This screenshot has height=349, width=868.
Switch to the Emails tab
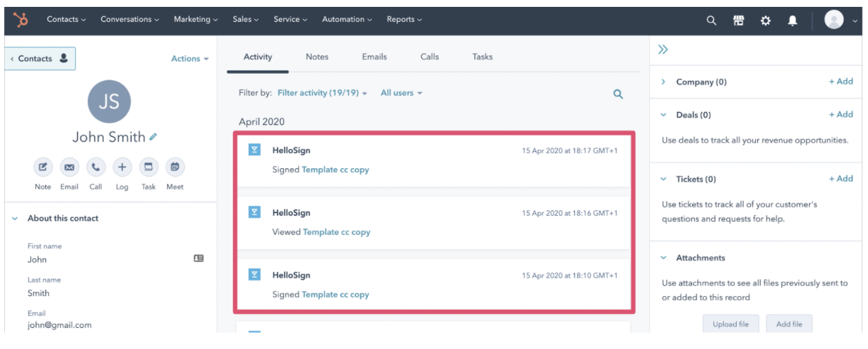374,57
